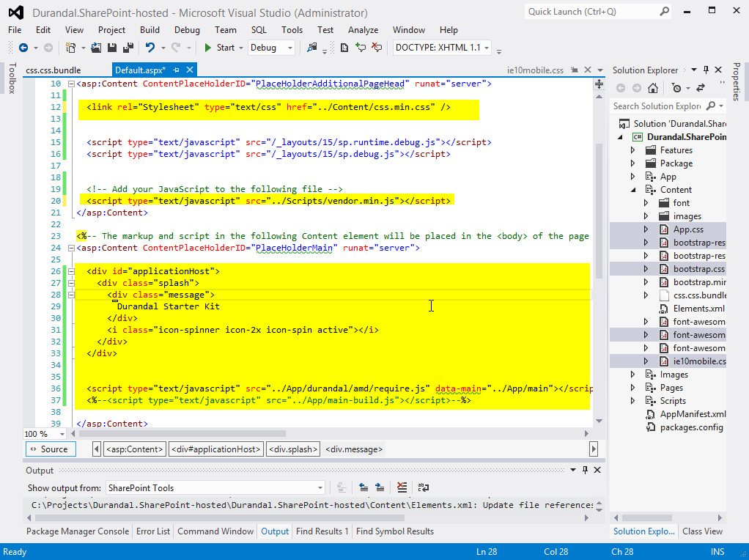The width and height of the screenshot is (749, 560).
Task: Collapse the Content folder
Action: click(x=633, y=190)
